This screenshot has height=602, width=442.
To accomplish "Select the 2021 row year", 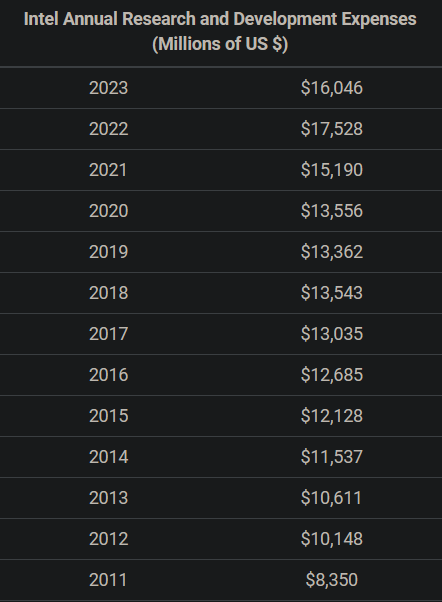I will tap(108, 170).
